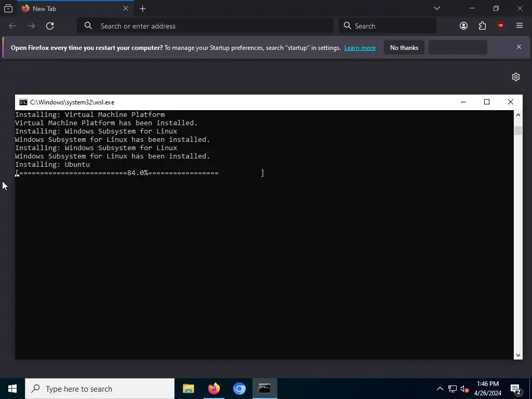Go back with the back arrow

(12, 26)
